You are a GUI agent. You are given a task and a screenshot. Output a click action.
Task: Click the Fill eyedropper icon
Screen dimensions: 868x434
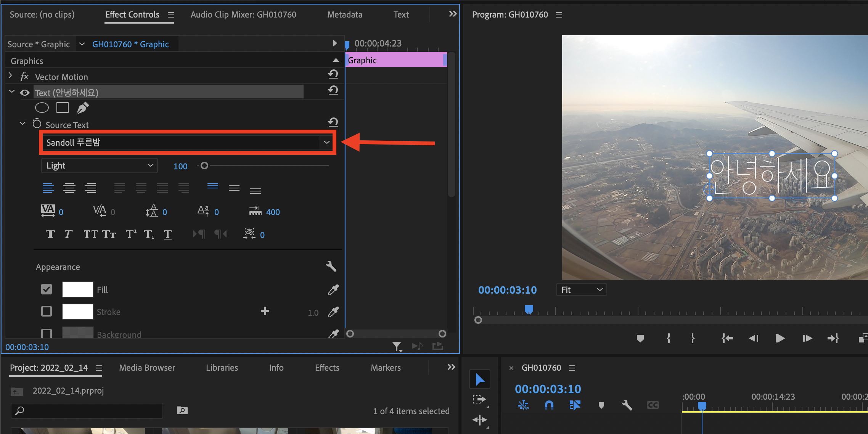coord(333,290)
